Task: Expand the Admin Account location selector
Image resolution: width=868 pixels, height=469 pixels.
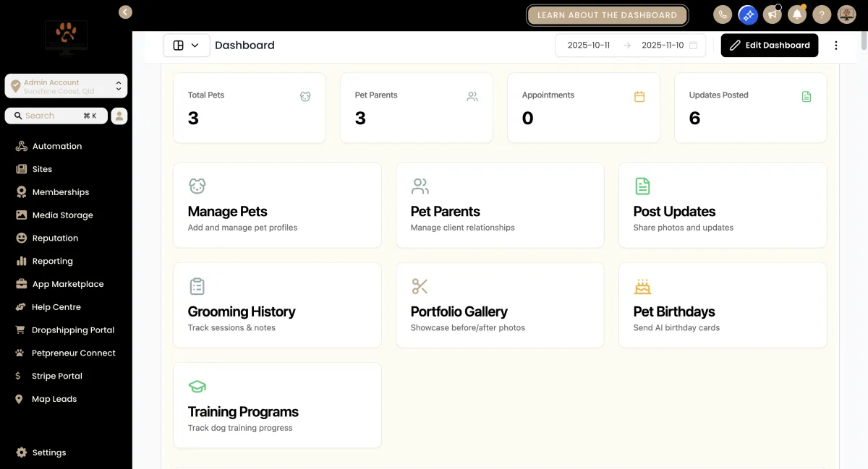Action: [66, 86]
